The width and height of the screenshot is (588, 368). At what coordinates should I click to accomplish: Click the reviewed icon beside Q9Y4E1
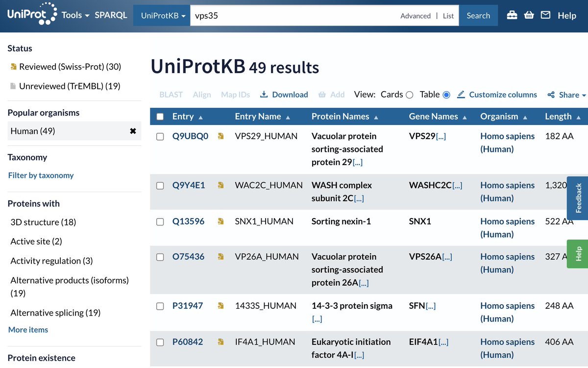click(221, 185)
